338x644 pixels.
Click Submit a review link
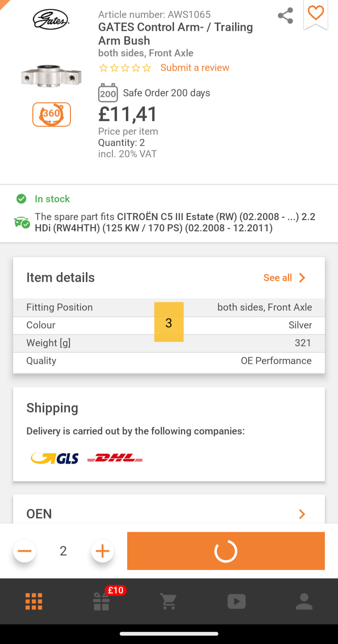195,68
